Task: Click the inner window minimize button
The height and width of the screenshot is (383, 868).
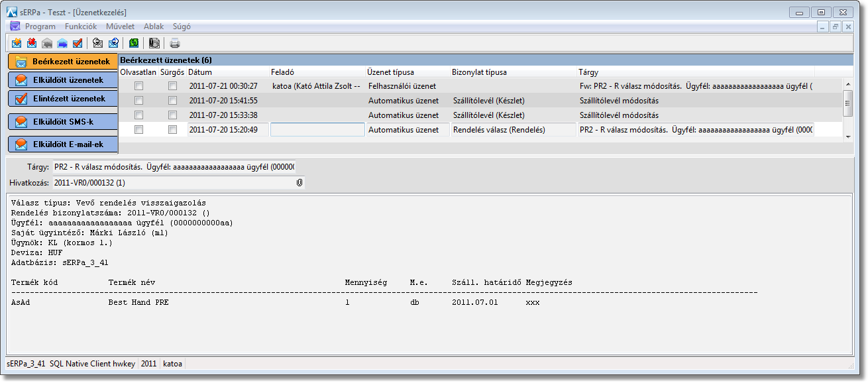Action: [823, 27]
